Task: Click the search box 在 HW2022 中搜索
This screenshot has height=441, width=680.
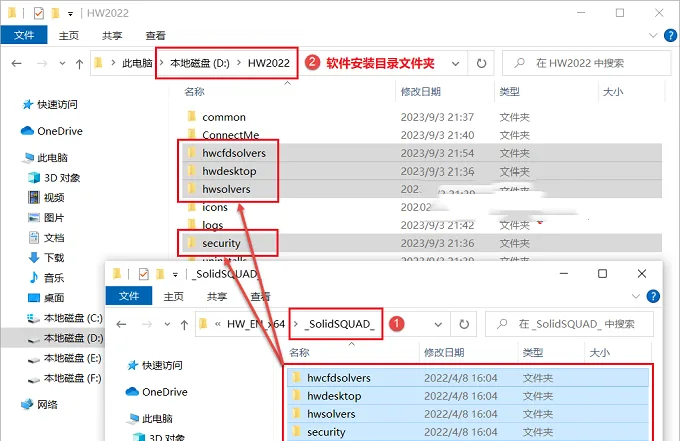Action: [586, 63]
